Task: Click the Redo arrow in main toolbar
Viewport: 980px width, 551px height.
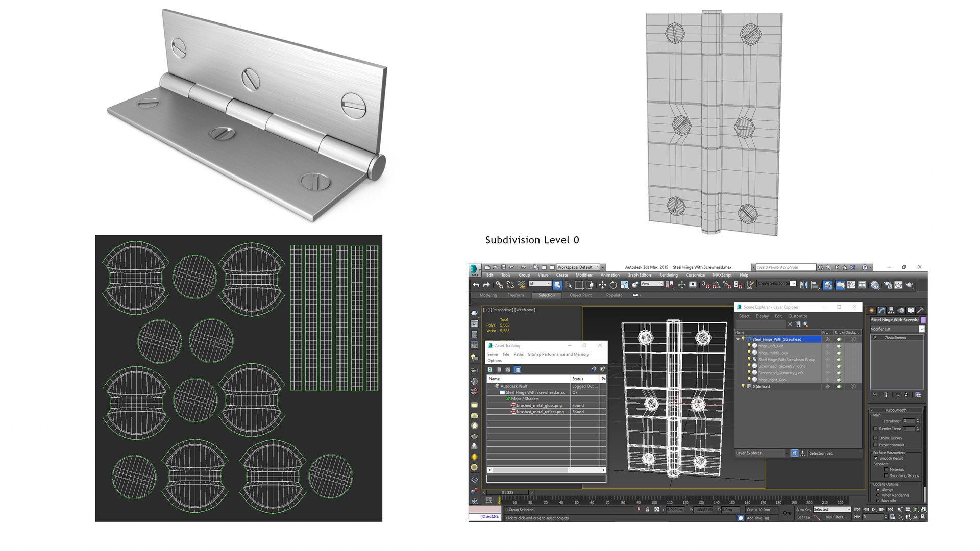Action: click(x=486, y=285)
